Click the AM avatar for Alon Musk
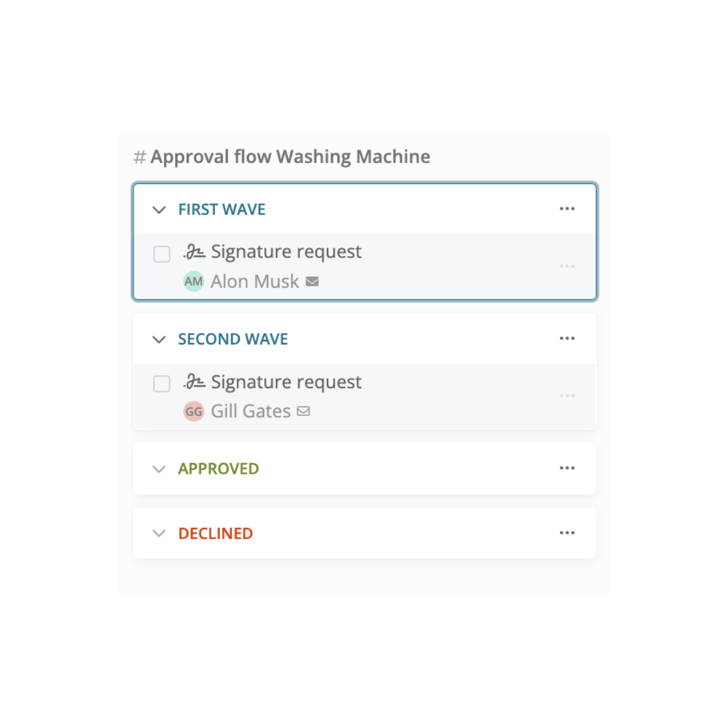Image resolution: width=728 pixels, height=728 pixels. point(193,281)
